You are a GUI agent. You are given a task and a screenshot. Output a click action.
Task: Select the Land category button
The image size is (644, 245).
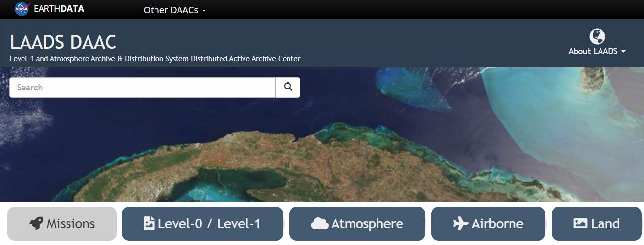[597, 224]
